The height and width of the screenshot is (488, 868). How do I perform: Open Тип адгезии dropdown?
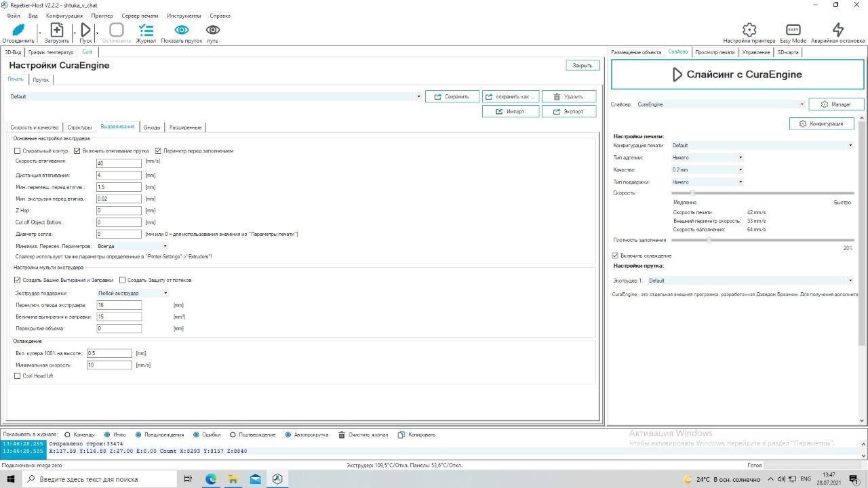click(707, 157)
